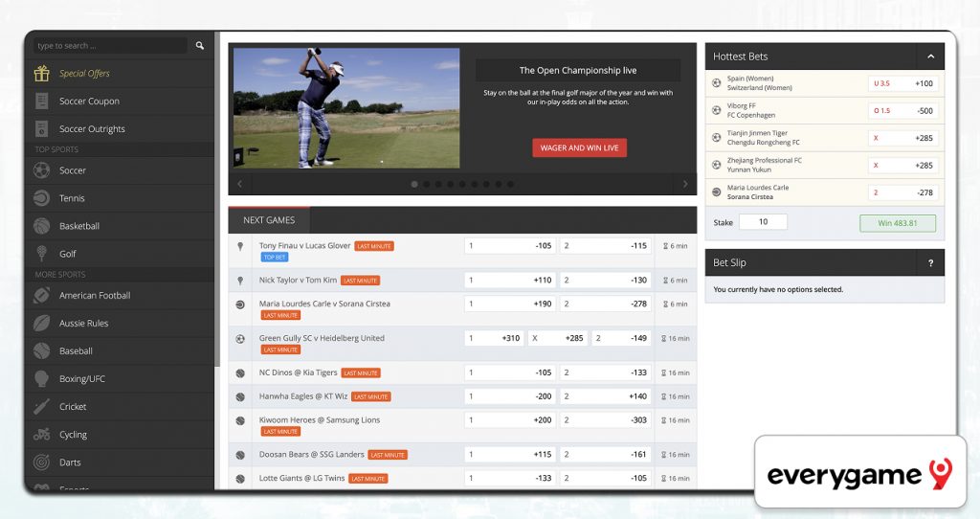Click soccer icon beside Green Gully SC match
Viewport: 980px width, 519px height.
click(x=240, y=339)
